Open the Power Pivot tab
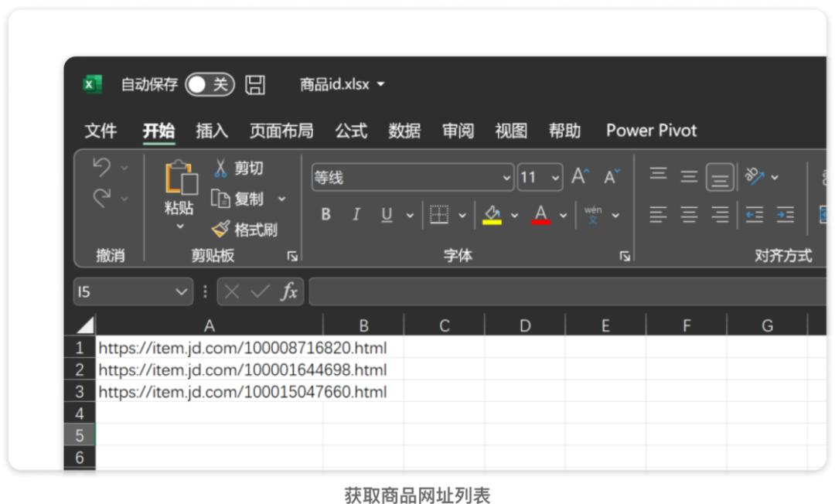The width and height of the screenshot is (835, 504). click(651, 131)
